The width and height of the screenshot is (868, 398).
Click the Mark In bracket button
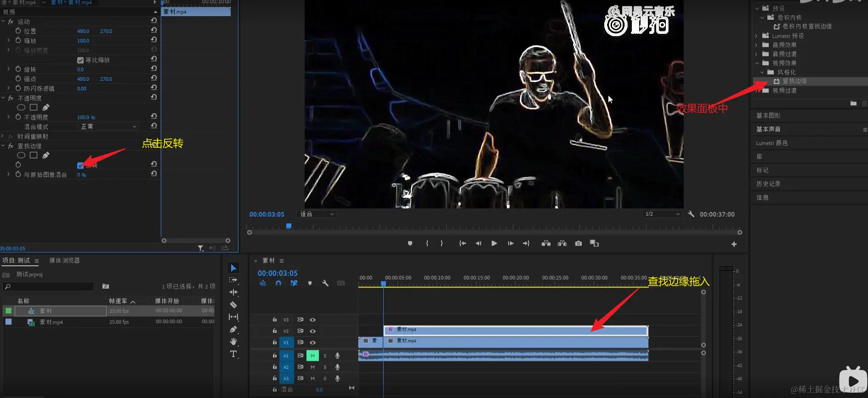(427, 243)
